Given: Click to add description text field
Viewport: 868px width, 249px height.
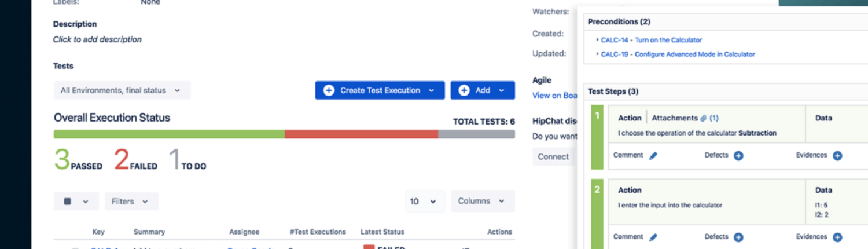Looking at the screenshot, I should (97, 39).
